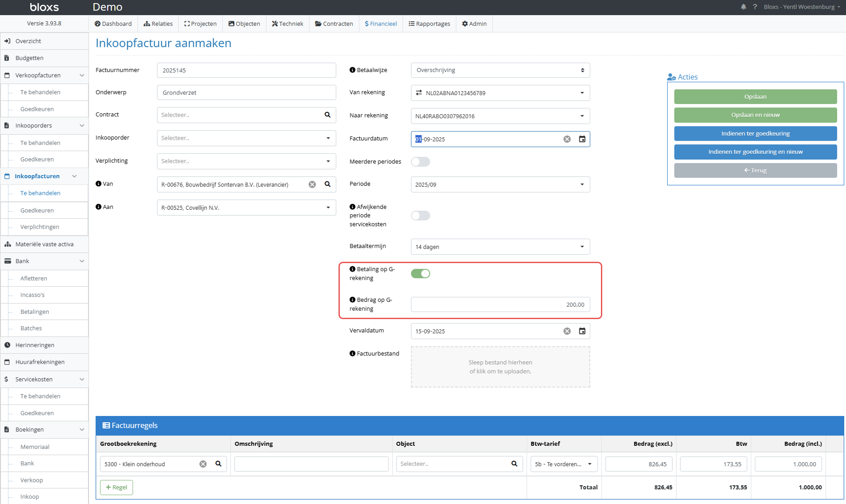
Task: Toggle Afwijkende periode servicekosten switch
Action: point(420,216)
